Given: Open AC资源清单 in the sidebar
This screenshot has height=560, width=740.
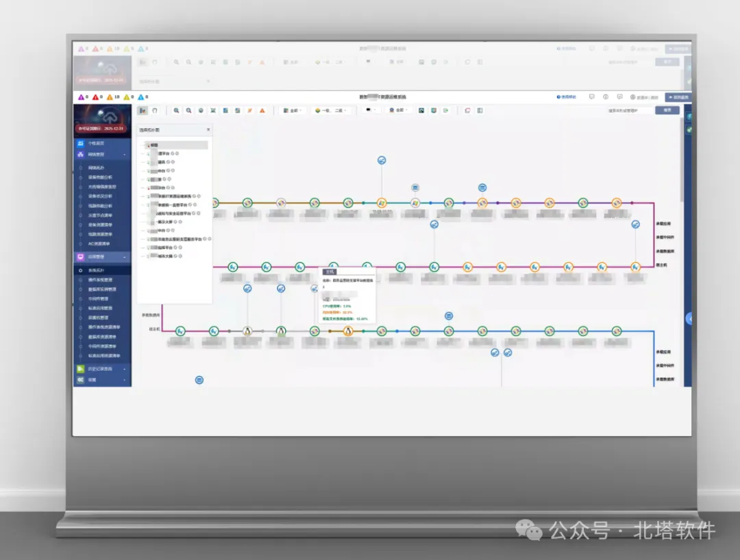Looking at the screenshot, I should click(x=99, y=243).
